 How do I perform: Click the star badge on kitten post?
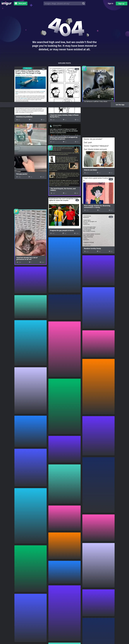point(16,211)
